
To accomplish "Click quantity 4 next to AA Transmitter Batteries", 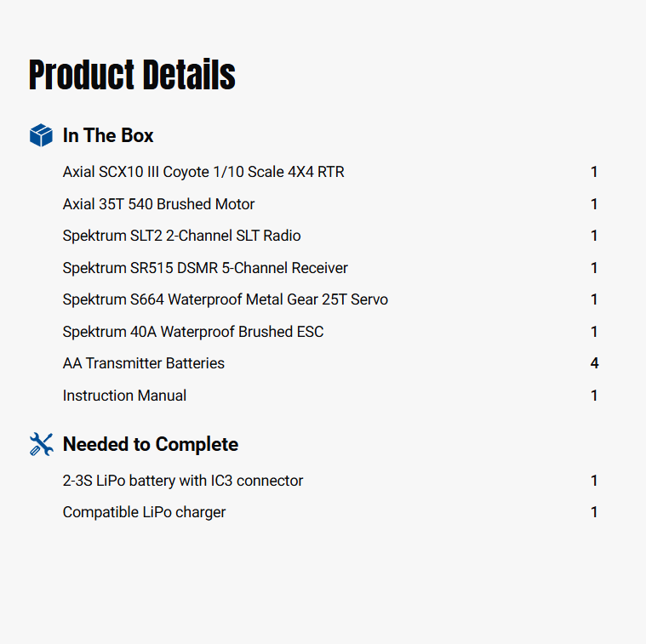I will pos(594,363).
